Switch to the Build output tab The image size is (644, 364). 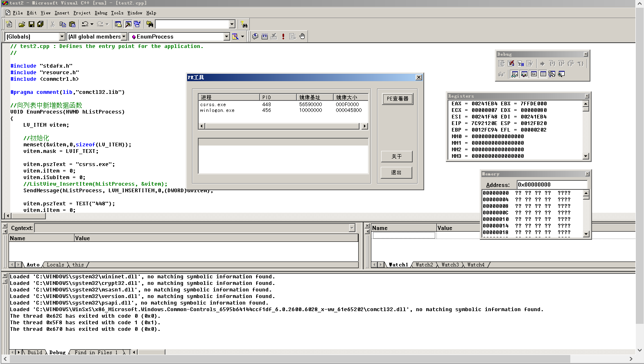pos(35,352)
